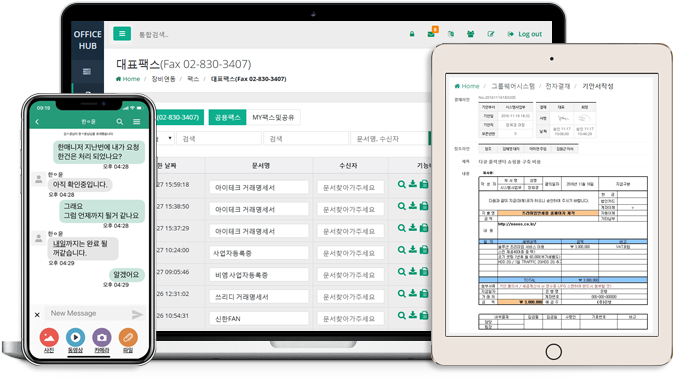Attach a file with the 파일 icon

tap(128, 338)
